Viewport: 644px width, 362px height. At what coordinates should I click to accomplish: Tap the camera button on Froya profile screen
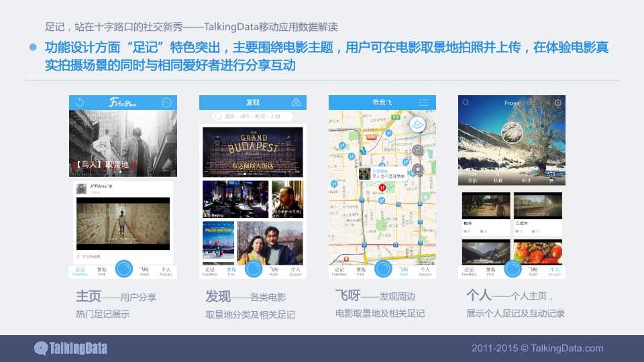[x=513, y=269]
